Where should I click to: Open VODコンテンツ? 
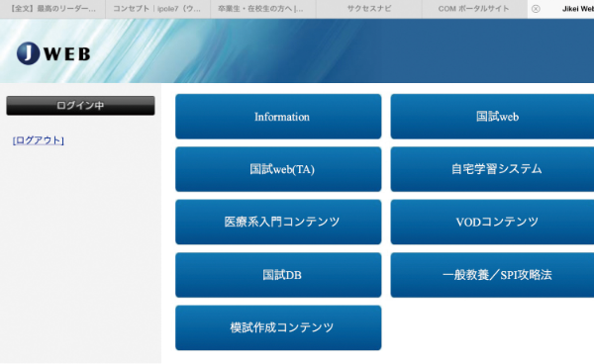point(492,223)
